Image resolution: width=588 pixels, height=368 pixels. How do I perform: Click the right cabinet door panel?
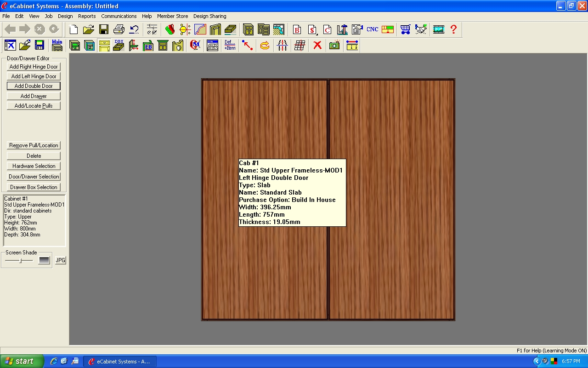[392, 200]
